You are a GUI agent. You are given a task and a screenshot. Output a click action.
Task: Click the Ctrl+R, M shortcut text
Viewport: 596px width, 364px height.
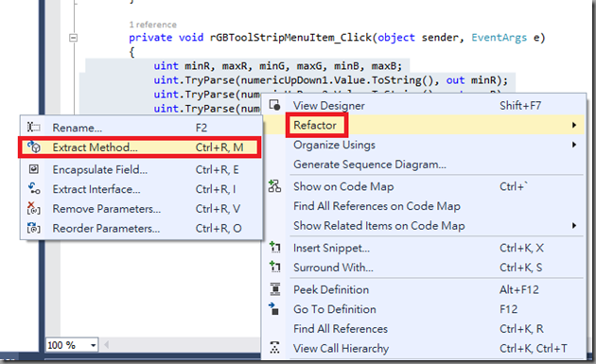pos(219,147)
